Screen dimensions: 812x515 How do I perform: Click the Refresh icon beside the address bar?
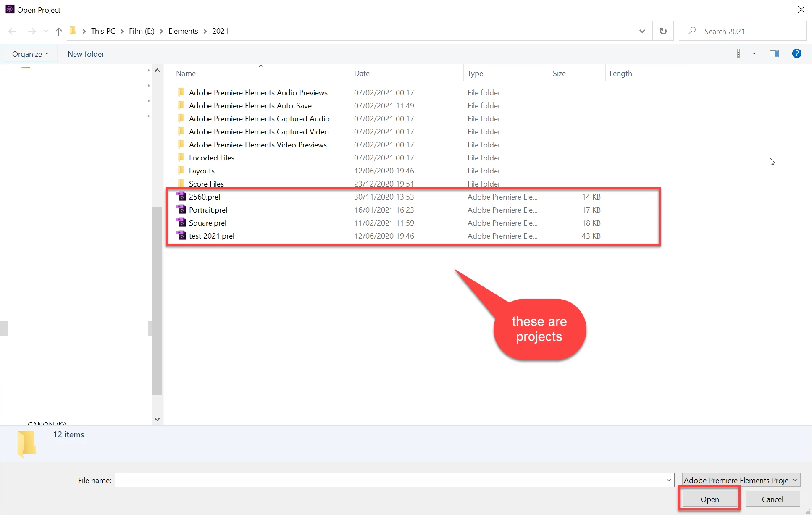tap(663, 31)
